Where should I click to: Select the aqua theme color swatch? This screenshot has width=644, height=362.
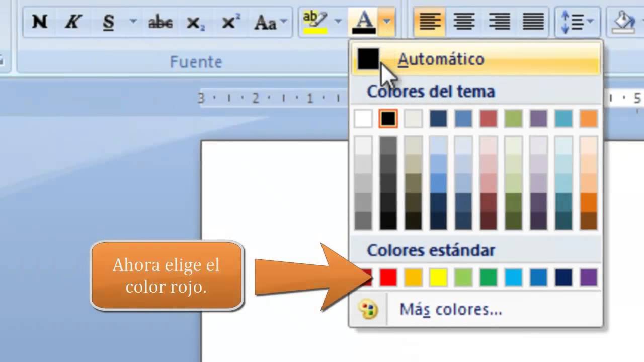(x=564, y=119)
